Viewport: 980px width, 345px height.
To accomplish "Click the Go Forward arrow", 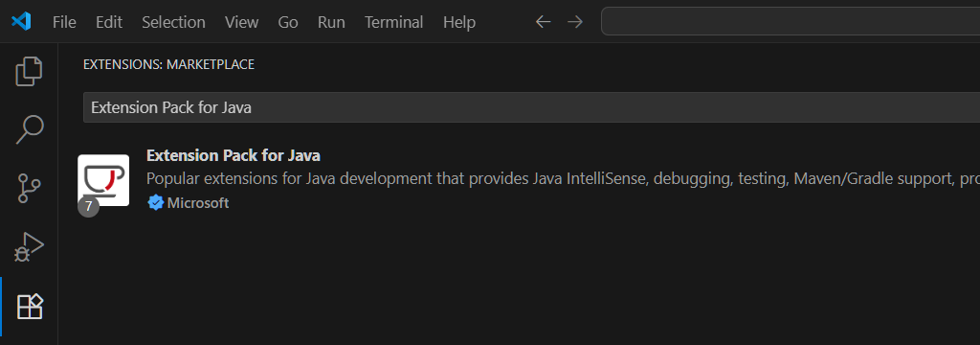I will 575,22.
